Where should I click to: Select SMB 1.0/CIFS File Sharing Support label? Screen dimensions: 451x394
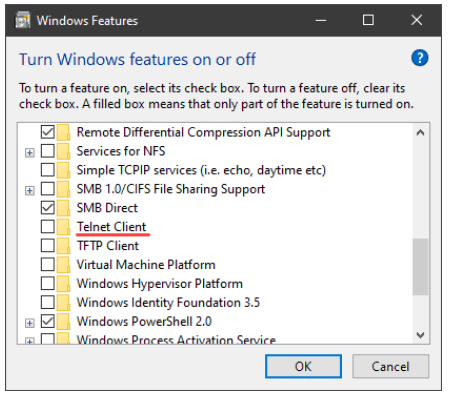[x=171, y=189]
